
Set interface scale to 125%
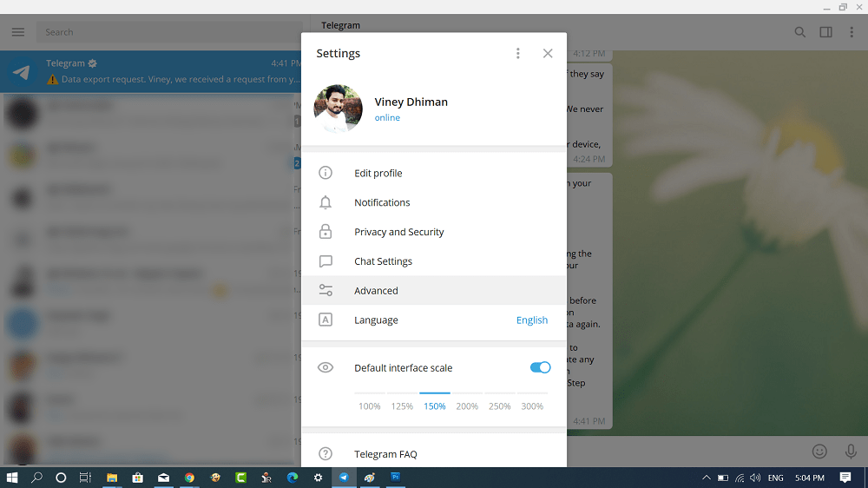(402, 406)
